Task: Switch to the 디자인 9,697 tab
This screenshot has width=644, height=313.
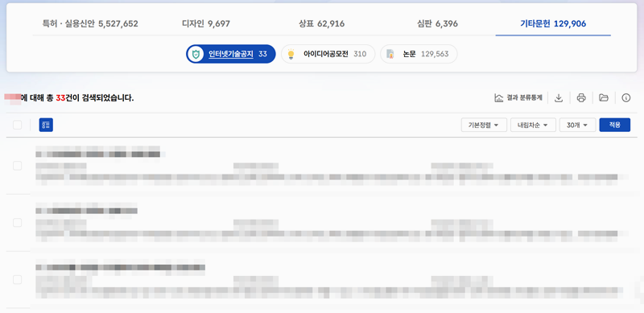Action: [206, 24]
